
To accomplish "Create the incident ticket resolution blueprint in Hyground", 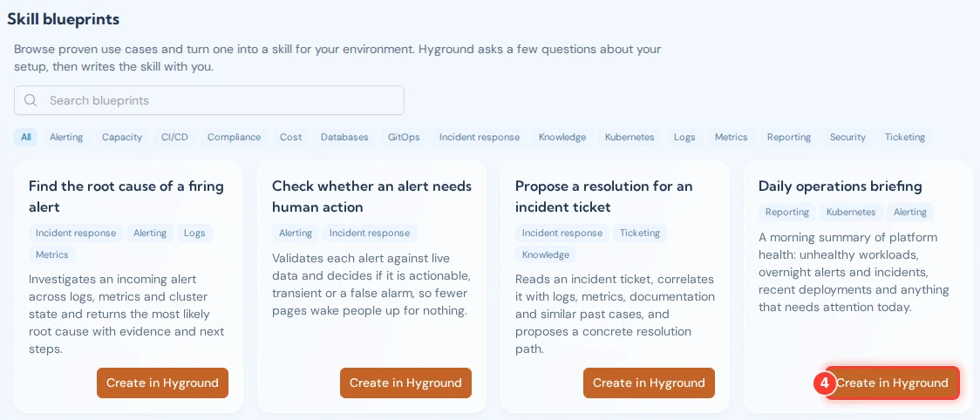I will (649, 383).
